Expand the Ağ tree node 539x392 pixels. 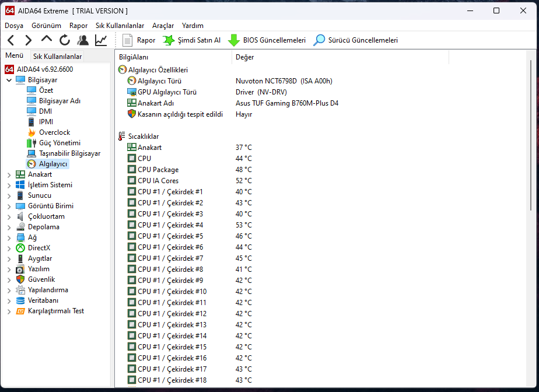coord(9,238)
